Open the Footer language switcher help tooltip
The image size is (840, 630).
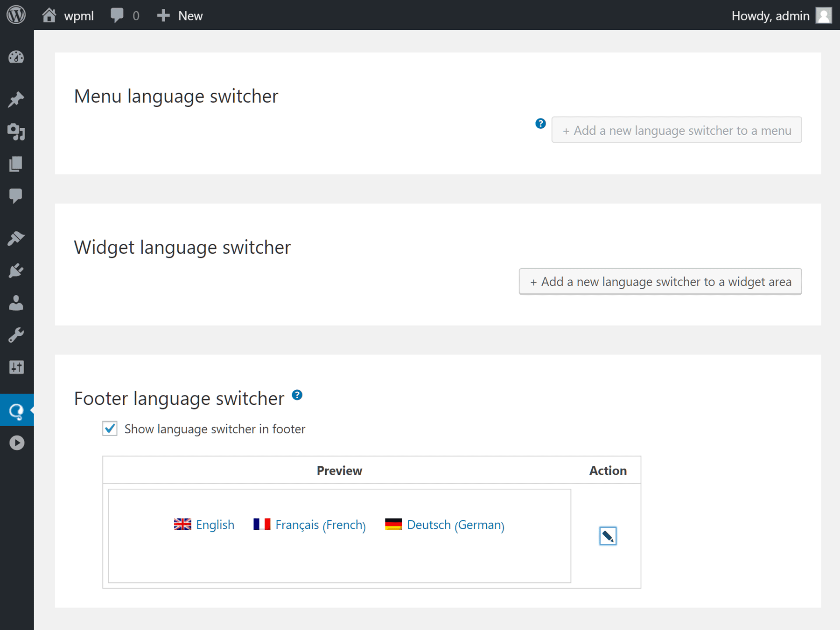point(297,395)
